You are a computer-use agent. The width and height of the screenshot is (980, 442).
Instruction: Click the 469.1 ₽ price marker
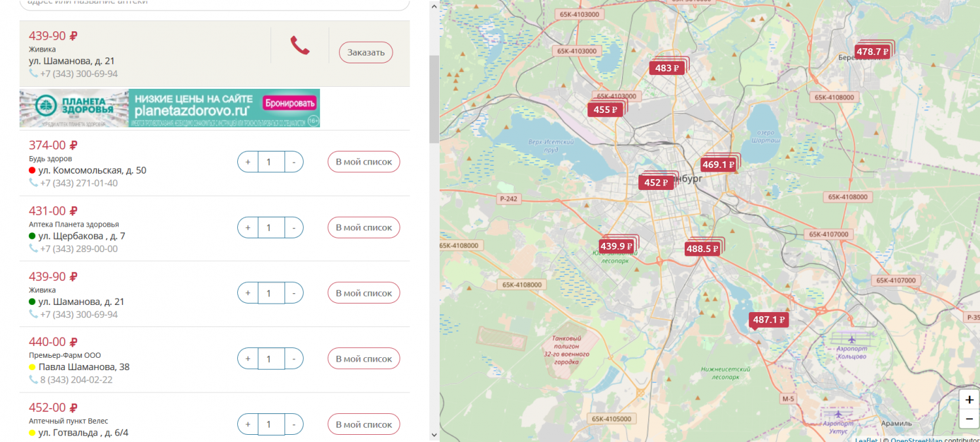click(718, 165)
